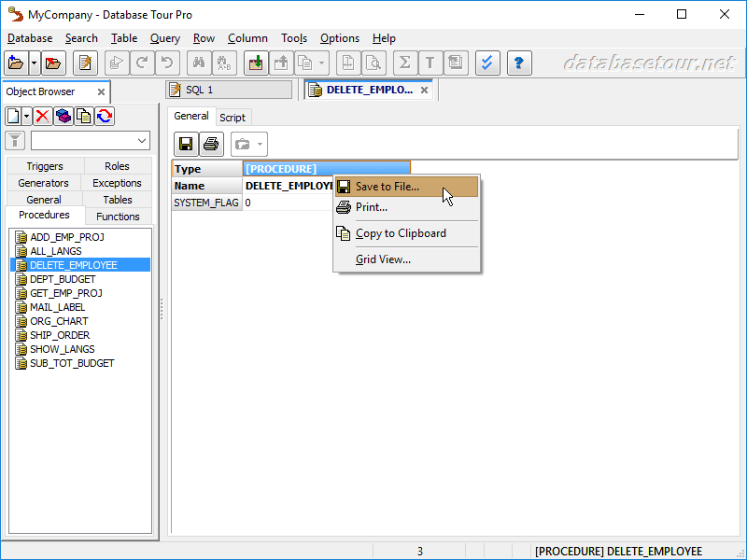
Task: Expand the open database dropdown arrow
Action: coord(34,63)
